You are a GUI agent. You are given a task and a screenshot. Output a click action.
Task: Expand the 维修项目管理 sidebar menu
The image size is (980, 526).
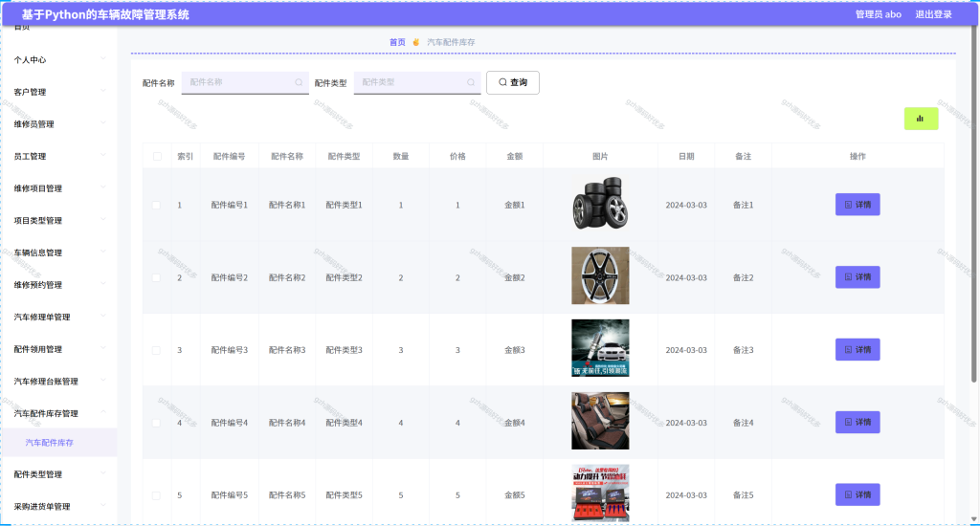pyautogui.click(x=58, y=188)
